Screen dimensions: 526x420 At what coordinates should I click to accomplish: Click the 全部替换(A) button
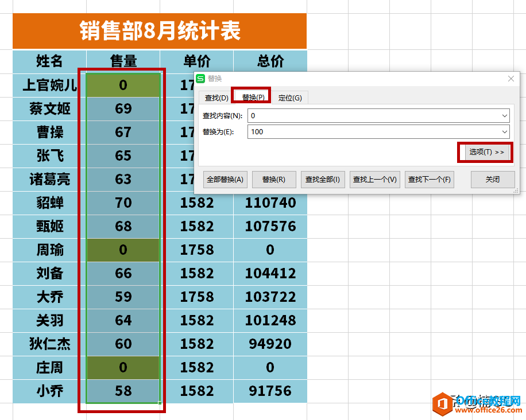[x=225, y=180]
